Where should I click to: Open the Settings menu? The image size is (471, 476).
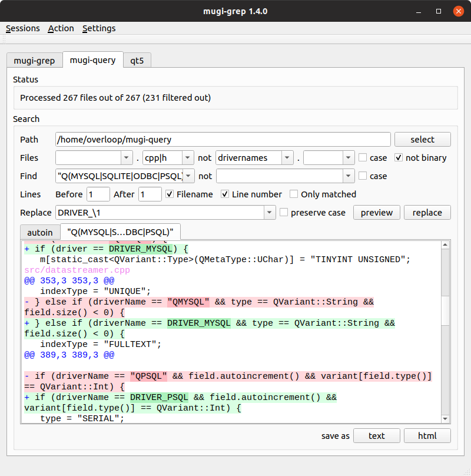click(x=99, y=28)
